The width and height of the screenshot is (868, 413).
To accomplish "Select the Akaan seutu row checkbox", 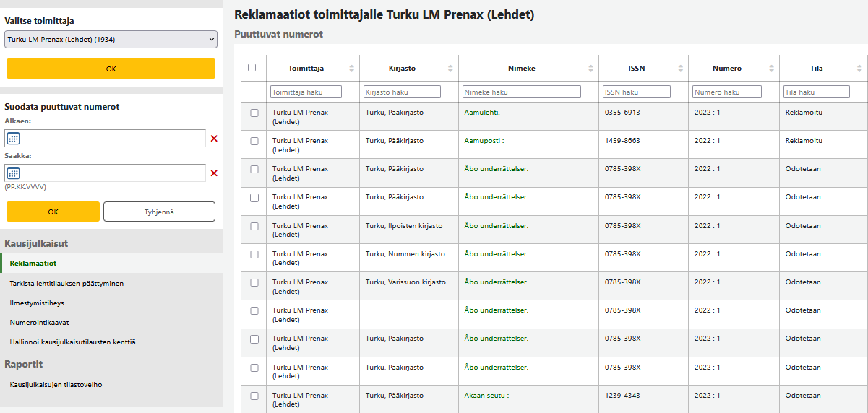I will click(254, 396).
